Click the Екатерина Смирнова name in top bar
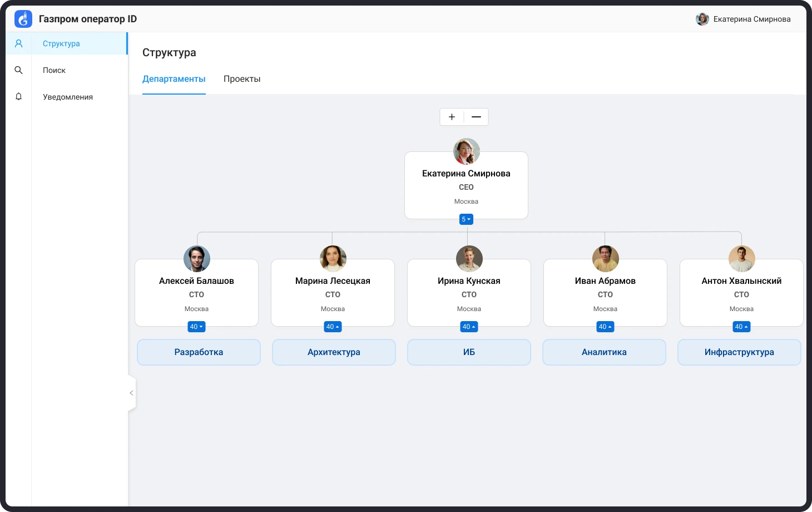 coord(752,19)
